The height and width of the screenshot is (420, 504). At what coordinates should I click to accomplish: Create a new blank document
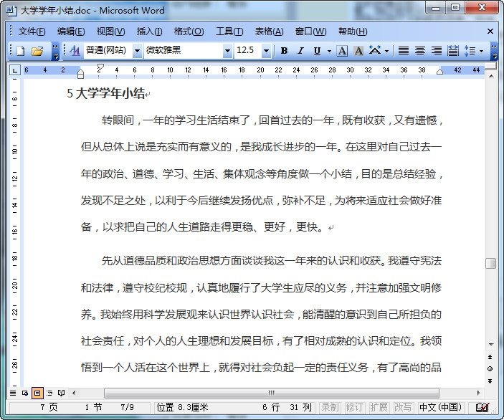[x=21, y=51]
